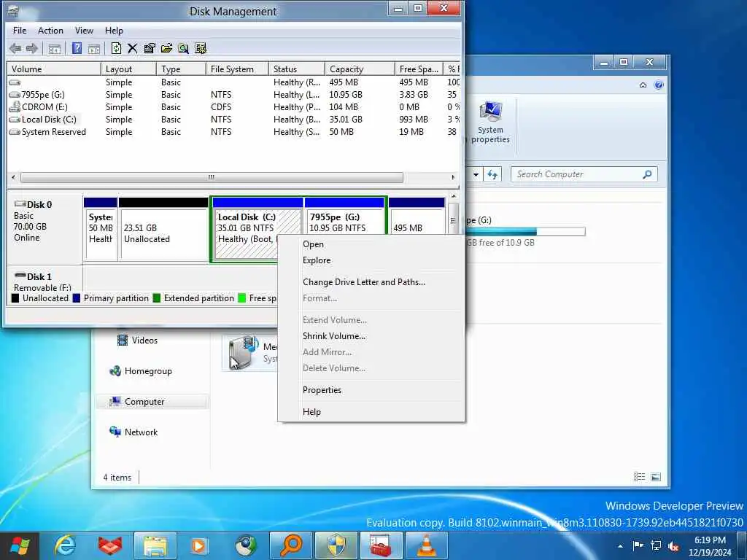Click the magnifier search app on taskbar

tap(291, 545)
